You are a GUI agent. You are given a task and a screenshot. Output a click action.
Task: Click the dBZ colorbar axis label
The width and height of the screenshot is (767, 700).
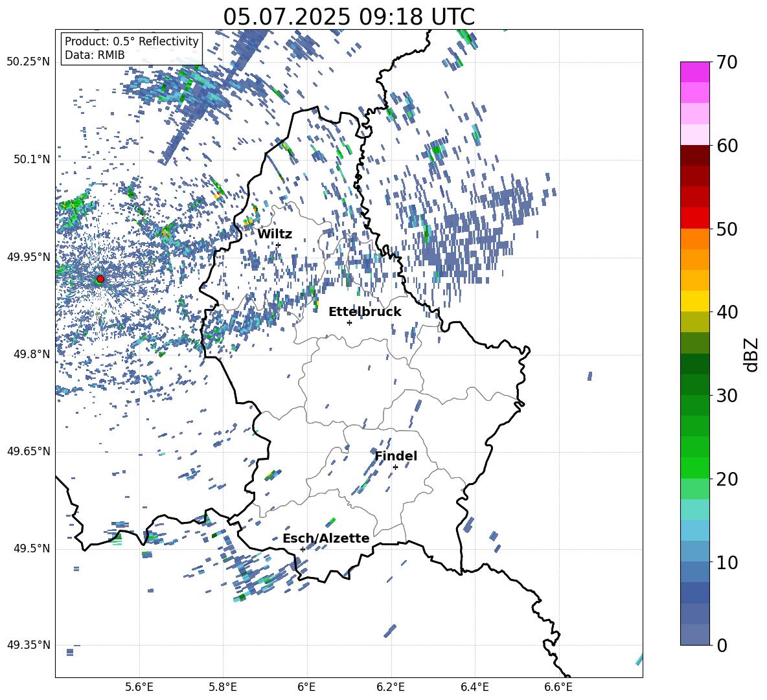coord(752,354)
